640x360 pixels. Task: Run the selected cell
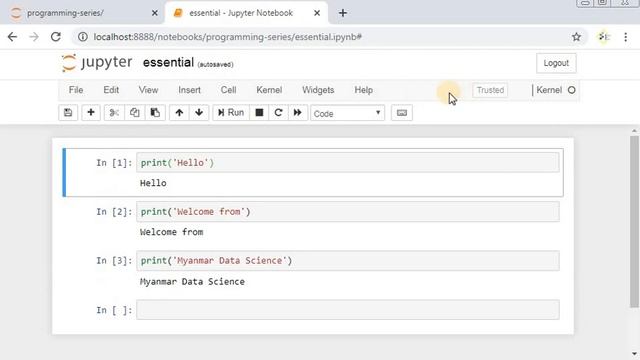(x=231, y=113)
